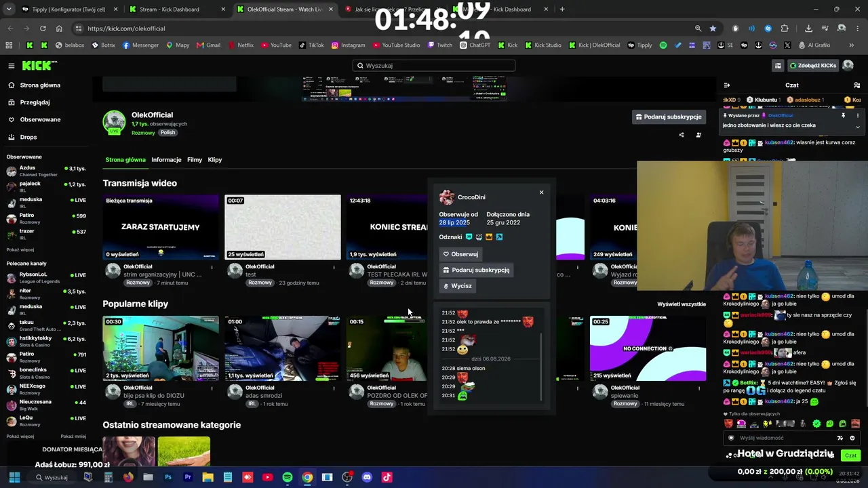Expand the bookmarks bar overflow chevron
The image size is (868, 488).
(852, 45)
